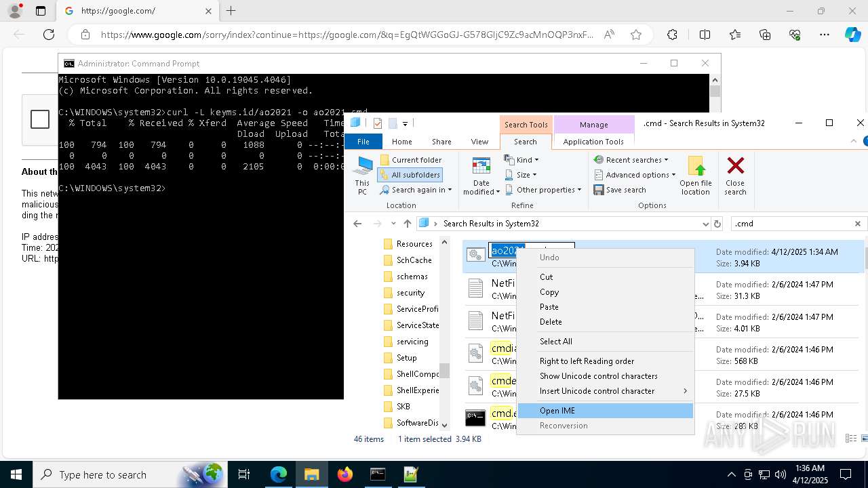Click Open file location button
Viewport: 868px width, 488px height.
696,176
